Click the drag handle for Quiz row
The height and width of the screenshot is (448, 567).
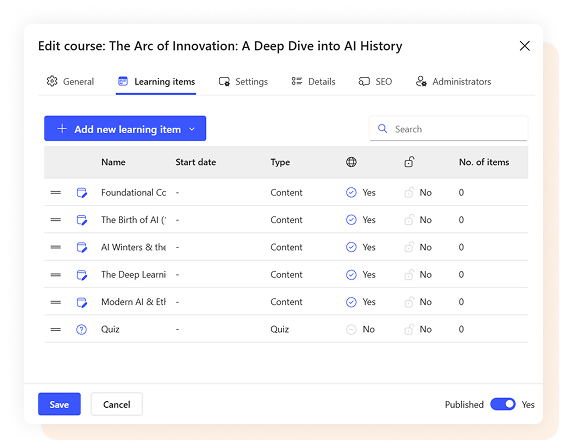click(x=56, y=329)
